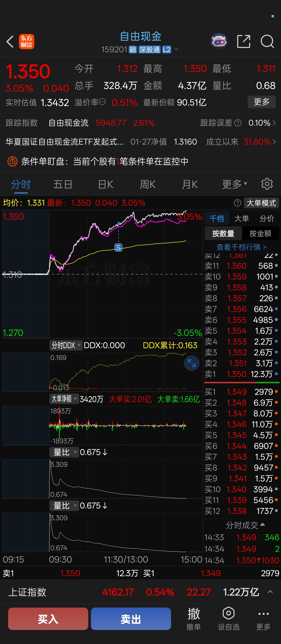The height and width of the screenshot is (644, 281).
Task: Expand the 上证指数 index bar
Action: coord(270,592)
